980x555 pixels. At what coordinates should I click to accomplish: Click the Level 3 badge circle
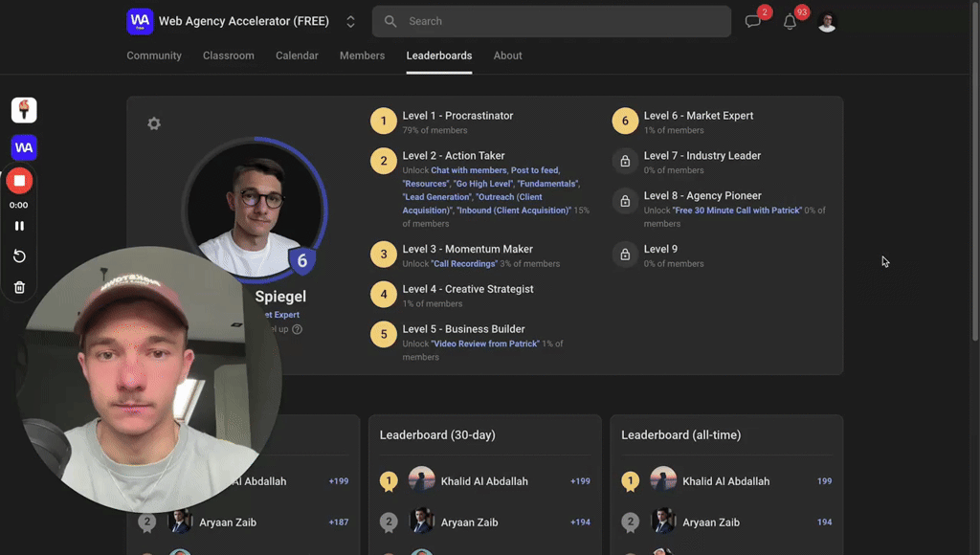(384, 255)
